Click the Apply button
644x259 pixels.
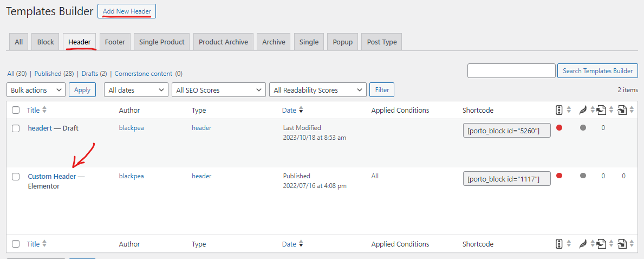pyautogui.click(x=82, y=90)
